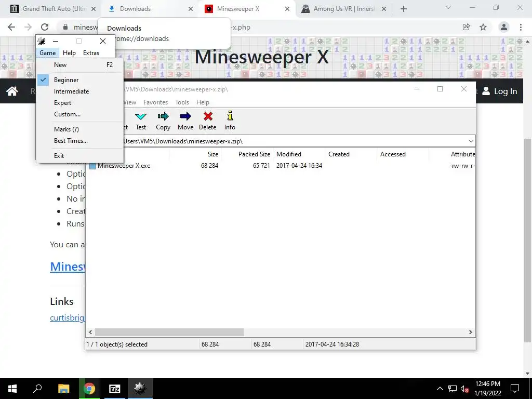The image size is (532, 399).
Task: Select checked Beginner difficulty
Action: pos(79,80)
